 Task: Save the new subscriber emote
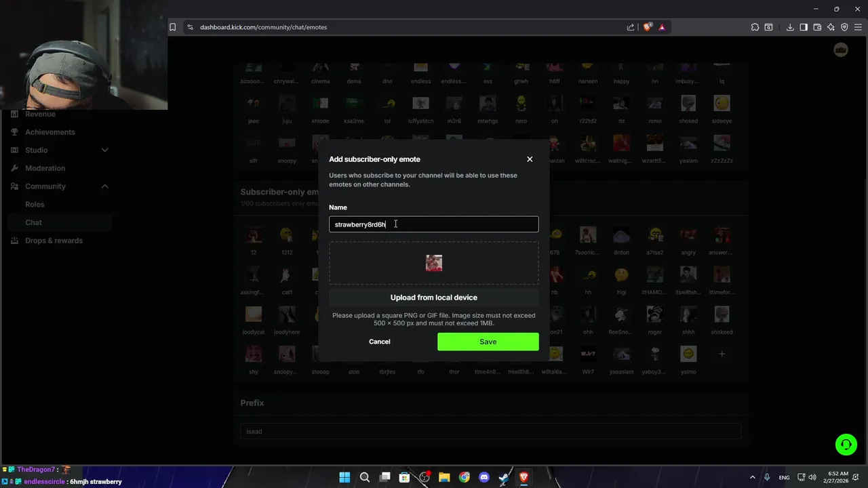[488, 342]
